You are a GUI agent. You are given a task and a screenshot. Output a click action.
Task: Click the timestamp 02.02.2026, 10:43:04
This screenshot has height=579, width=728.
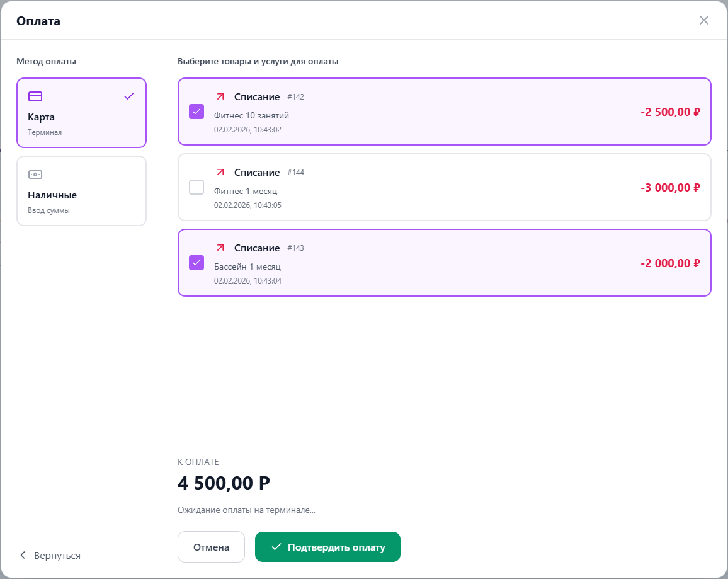(247, 281)
